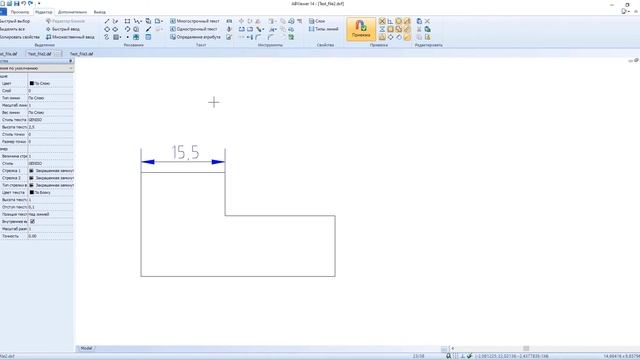Image resolution: width=640 pixels, height=360 pixels.
Task: Switch to the Редактор ribbon tab
Action: tap(44, 12)
